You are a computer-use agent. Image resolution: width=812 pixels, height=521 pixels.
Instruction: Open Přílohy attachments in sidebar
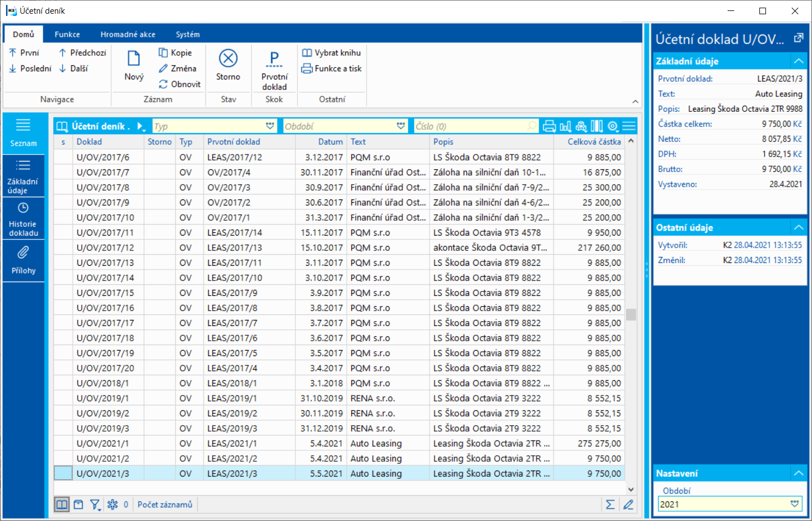click(23, 260)
